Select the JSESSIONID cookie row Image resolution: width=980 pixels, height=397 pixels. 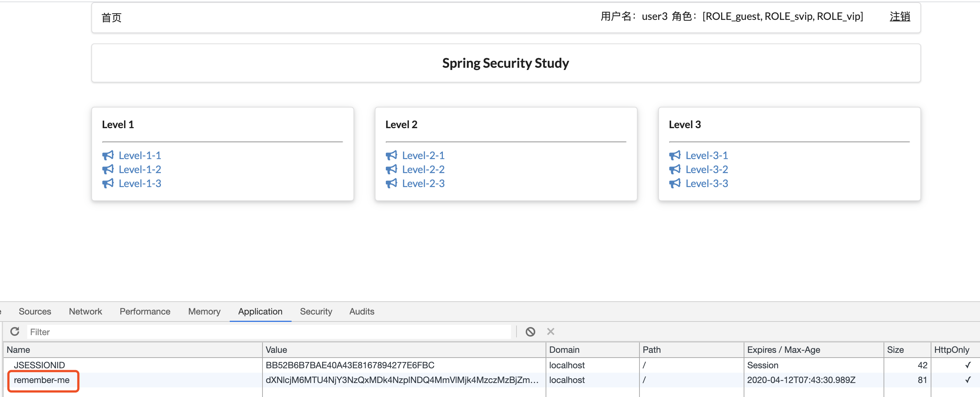[x=491, y=365]
